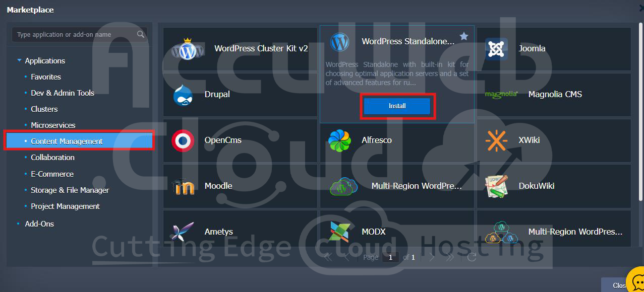Click the Alfresco flower logo
The width and height of the screenshot is (644, 292).
pos(340,140)
